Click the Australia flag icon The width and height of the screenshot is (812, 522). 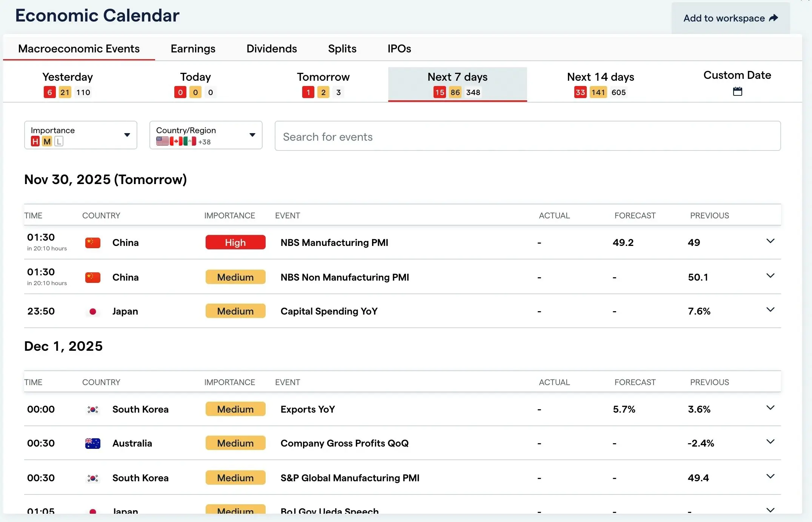tap(93, 443)
